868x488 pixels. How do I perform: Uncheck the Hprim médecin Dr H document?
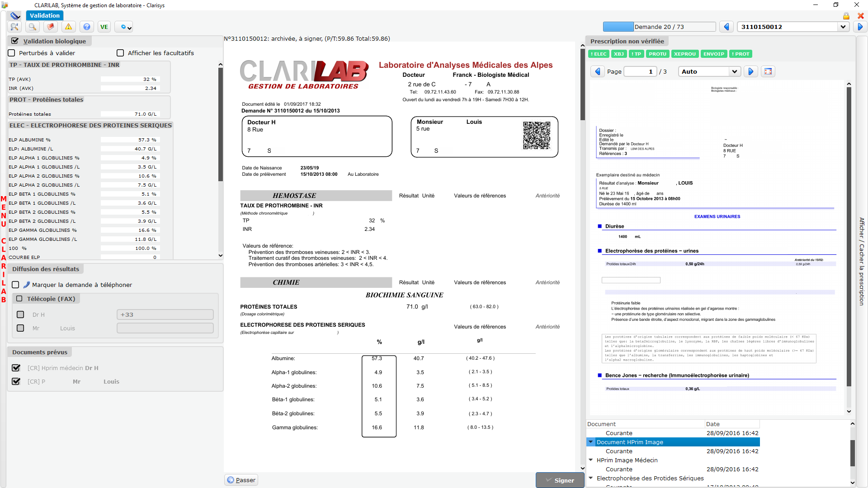pos(16,368)
